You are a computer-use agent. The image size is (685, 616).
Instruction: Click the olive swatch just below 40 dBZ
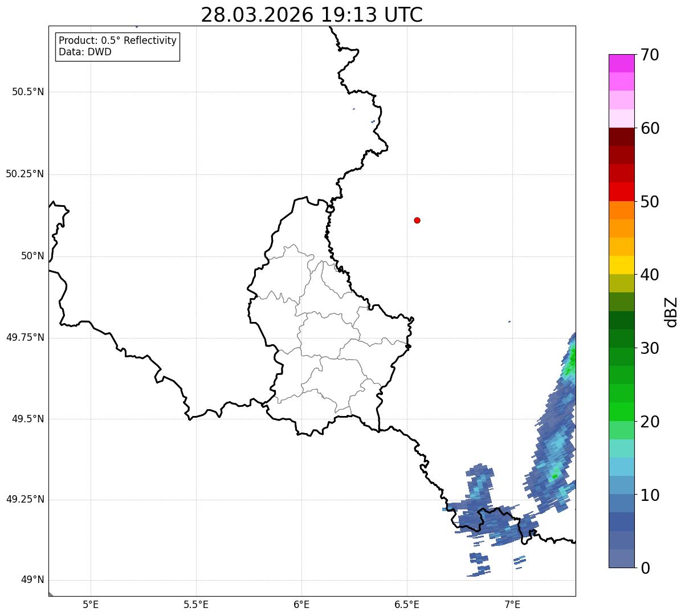[x=621, y=283]
